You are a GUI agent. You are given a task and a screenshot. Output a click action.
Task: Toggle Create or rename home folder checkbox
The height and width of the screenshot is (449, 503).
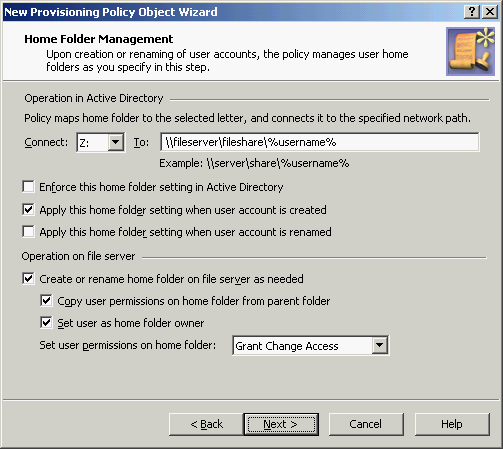pos(28,278)
